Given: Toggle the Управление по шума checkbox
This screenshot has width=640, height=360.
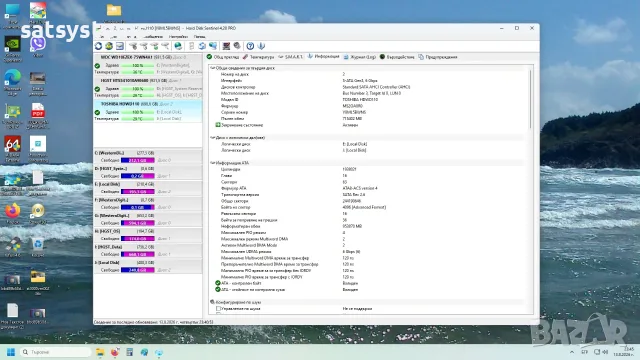Looking at the screenshot, I should tap(218, 309).
